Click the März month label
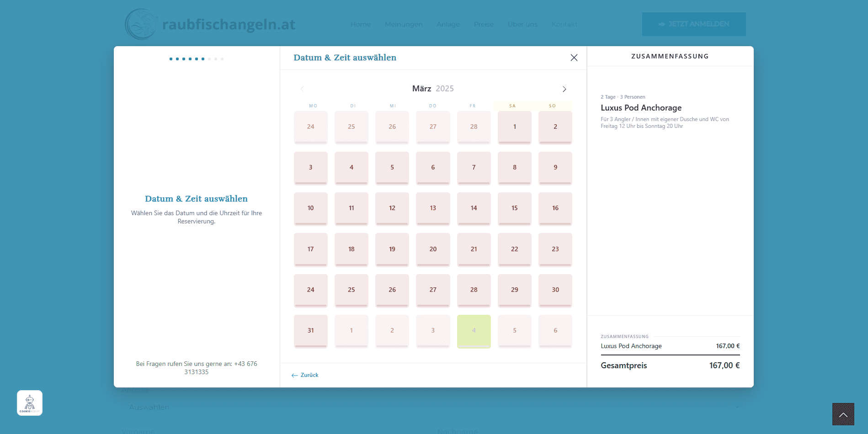The image size is (868, 434). click(x=421, y=89)
